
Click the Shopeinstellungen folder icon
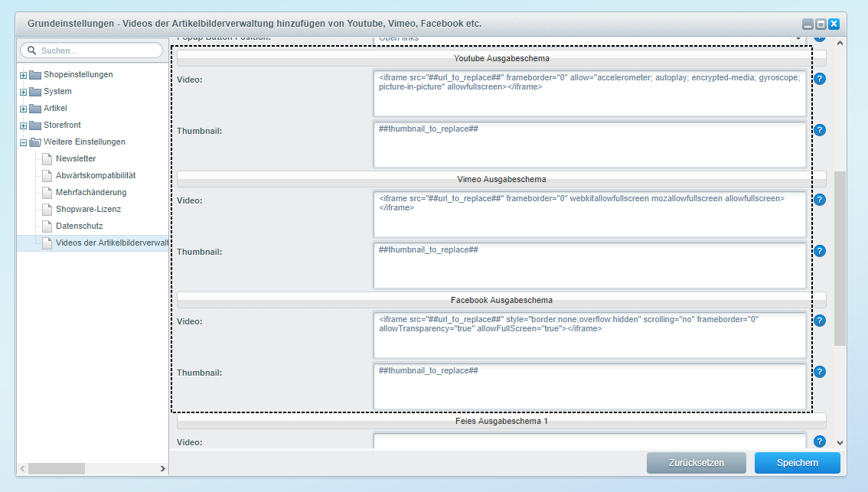[x=35, y=75]
